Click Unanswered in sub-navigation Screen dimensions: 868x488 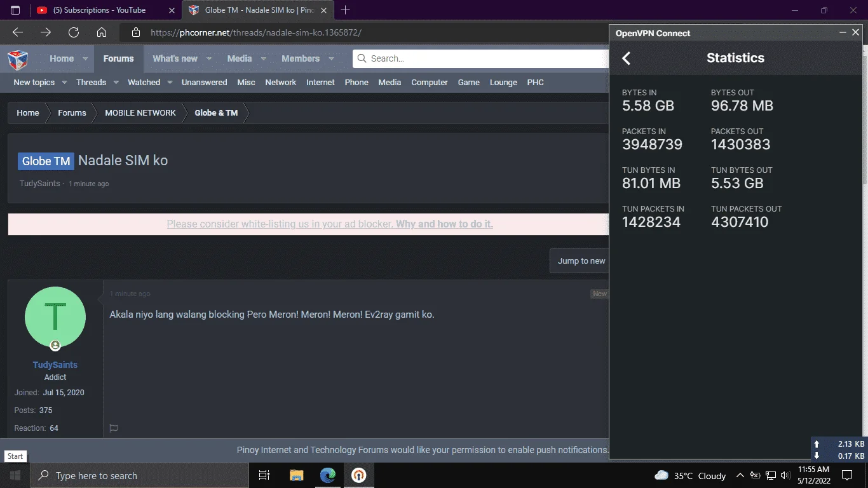pyautogui.click(x=204, y=83)
